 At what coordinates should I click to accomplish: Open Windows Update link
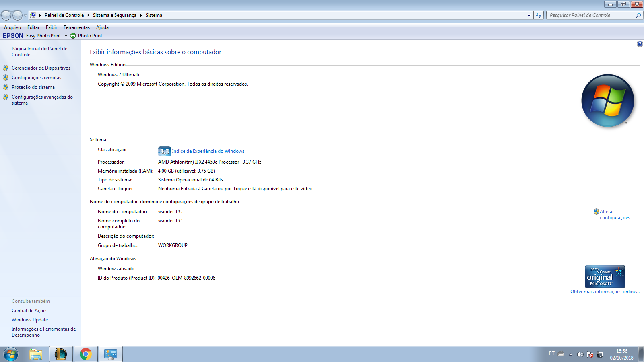coord(30,320)
